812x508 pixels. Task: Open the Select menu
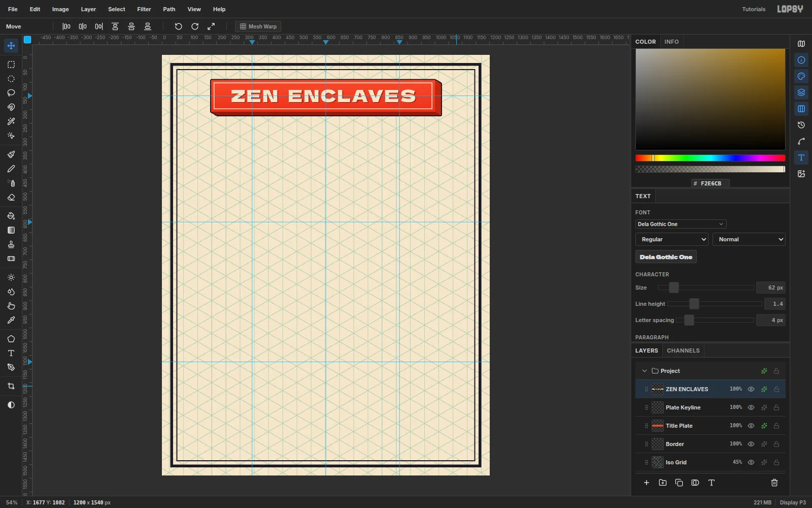117,9
